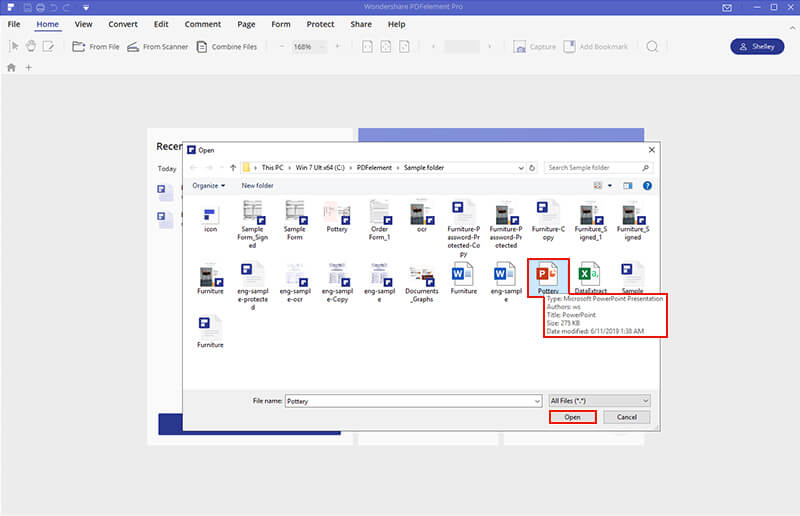Click the Select tool arrow in PDFelement toolbar
This screenshot has width=800, height=516.
[14, 46]
